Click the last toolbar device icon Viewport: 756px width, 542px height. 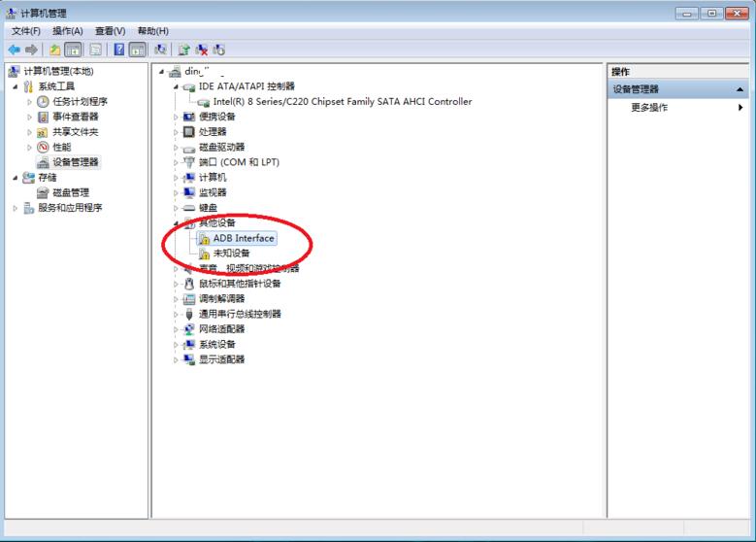click(219, 50)
